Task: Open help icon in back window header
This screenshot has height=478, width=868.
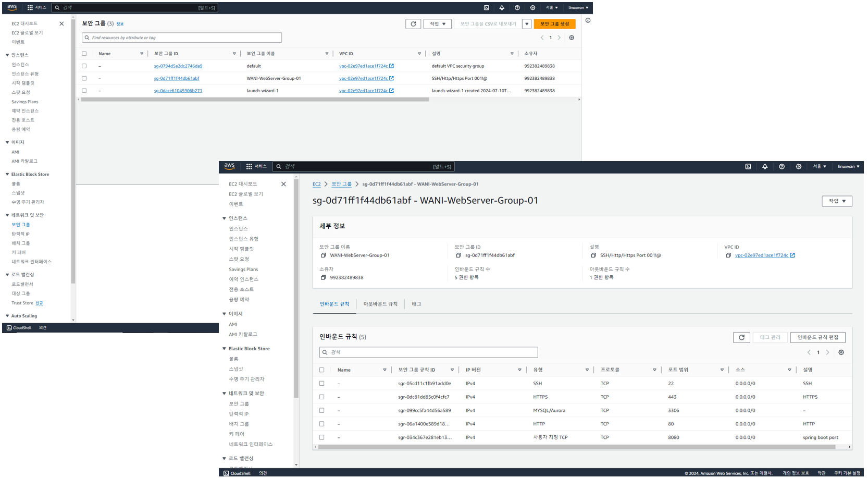Action: 517,8
